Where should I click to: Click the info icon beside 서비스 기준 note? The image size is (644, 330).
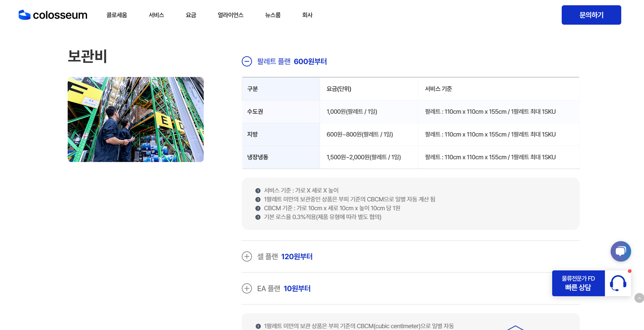(x=258, y=191)
